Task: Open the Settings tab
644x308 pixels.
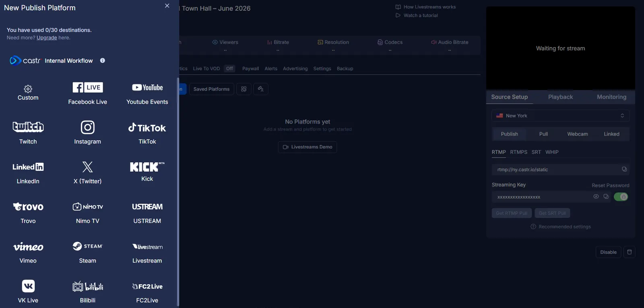Action: click(322, 68)
